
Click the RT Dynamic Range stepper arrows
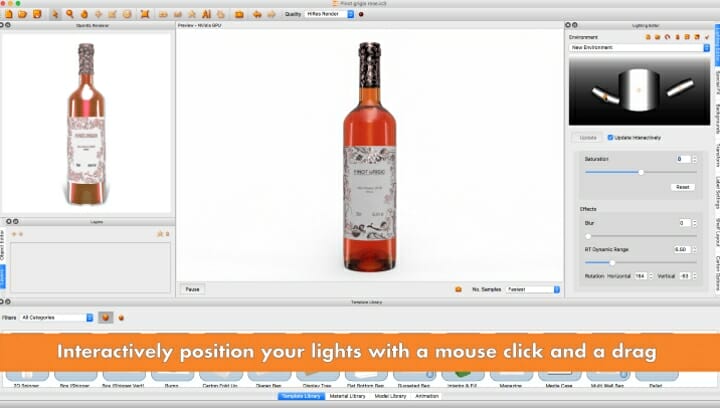(694, 250)
